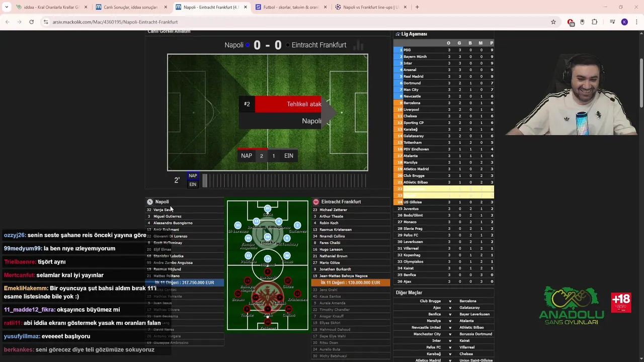This screenshot has width=644, height=362.
Task: Select the NAP timeline row label
Action: (x=193, y=176)
